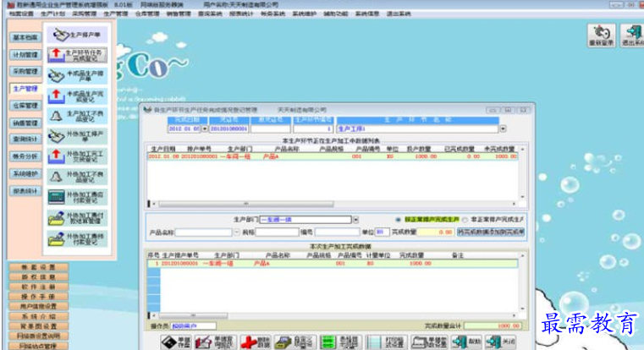Open the completion date dropdown arrow

(205, 129)
